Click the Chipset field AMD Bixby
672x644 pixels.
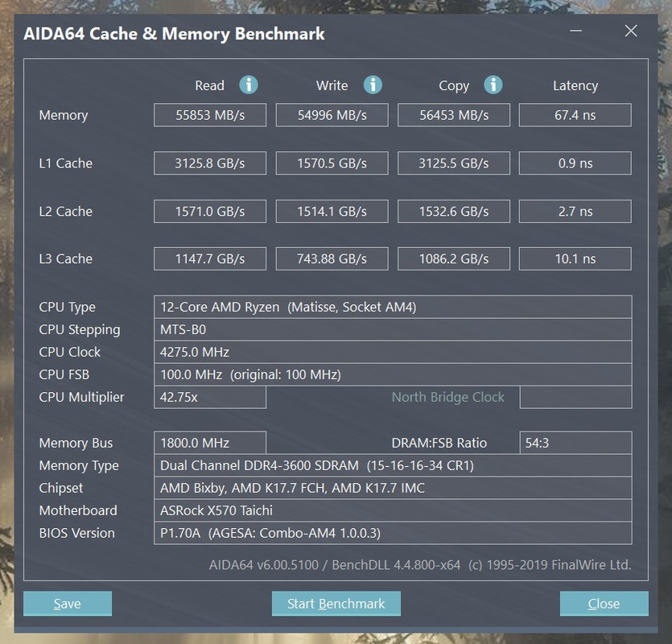click(x=393, y=488)
